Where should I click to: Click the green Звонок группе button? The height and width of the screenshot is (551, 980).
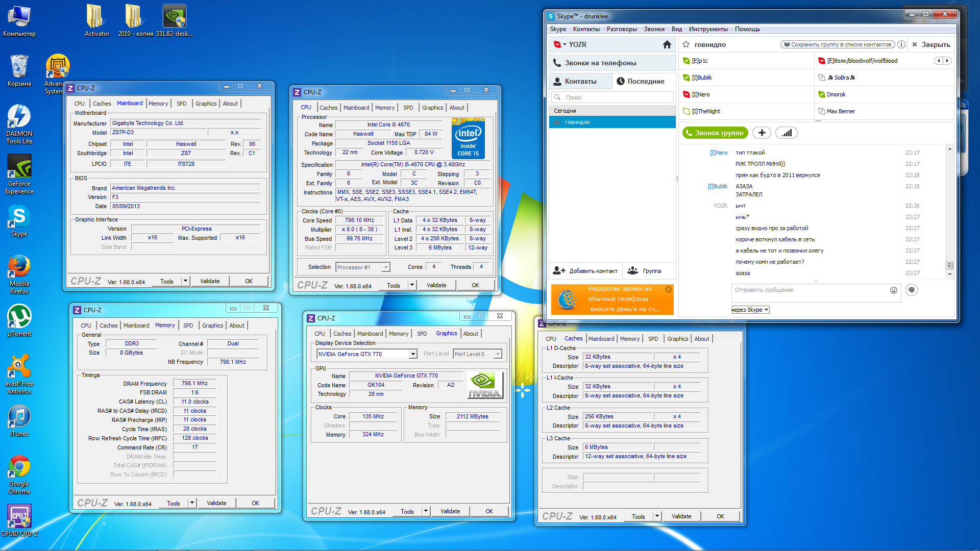click(x=715, y=133)
